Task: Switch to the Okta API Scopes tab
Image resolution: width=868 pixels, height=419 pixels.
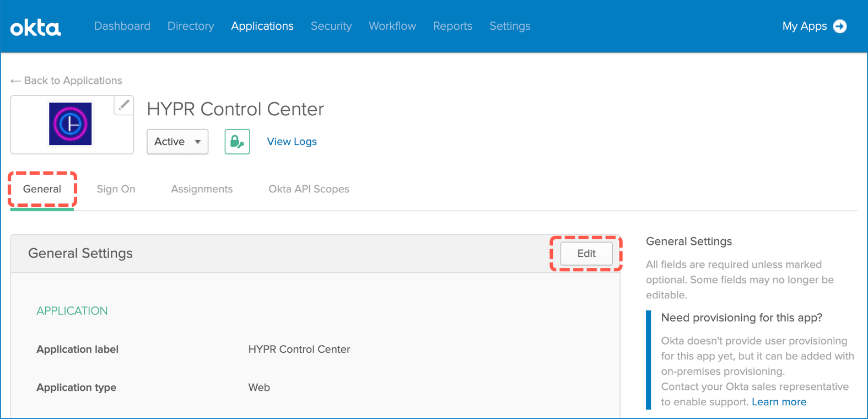Action: [309, 189]
